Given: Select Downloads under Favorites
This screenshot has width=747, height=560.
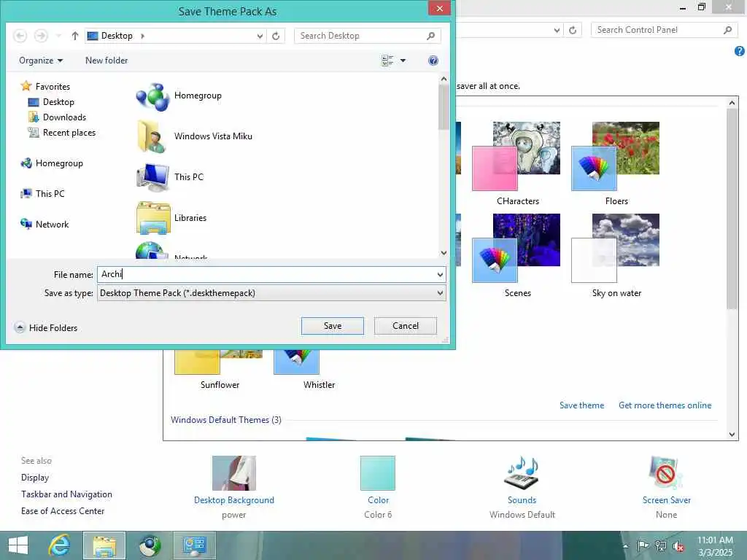Looking at the screenshot, I should pos(57,117).
